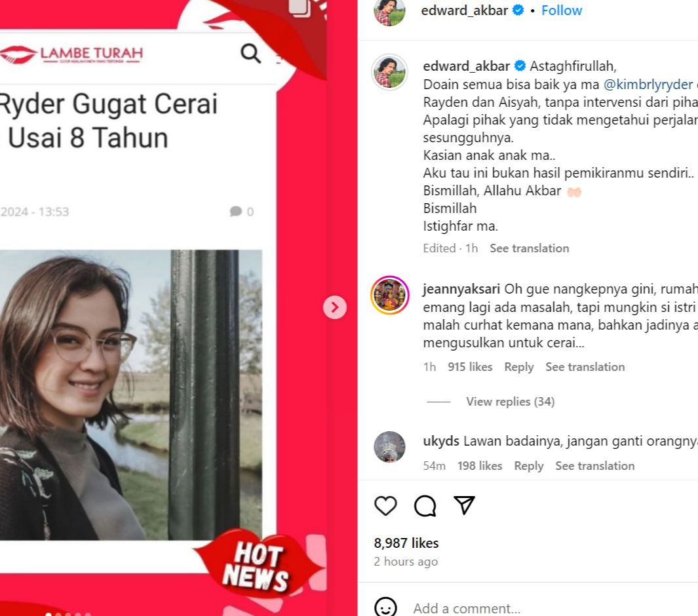Open comments via speech bubble icon
The width and height of the screenshot is (698, 616).
(x=425, y=506)
